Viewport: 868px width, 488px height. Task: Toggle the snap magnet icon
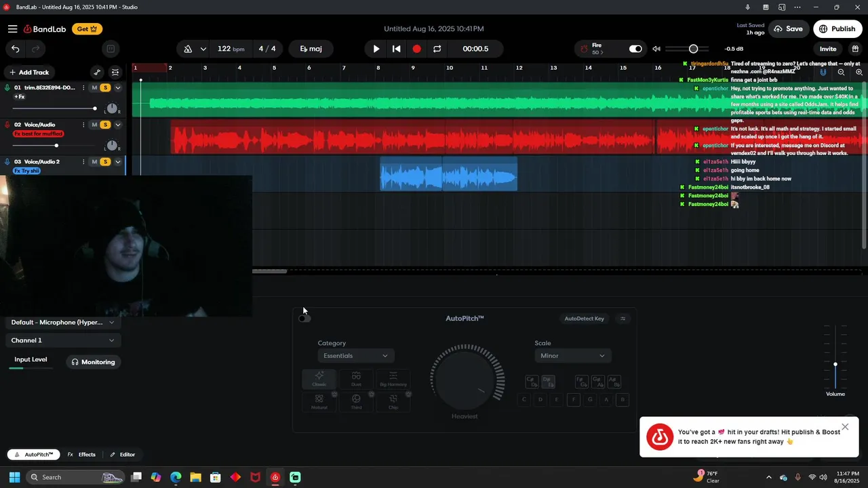[823, 73]
